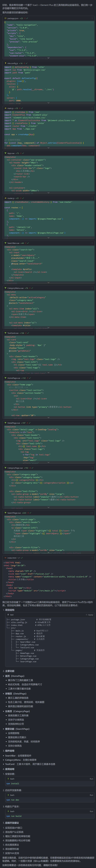Image resolution: width=96 pixels, height=868 pixels.
Task: Open App.vue from its block header name
Action: coord(11,153)
